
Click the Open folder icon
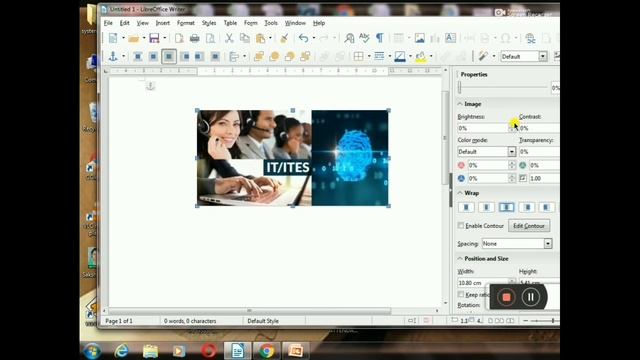click(133, 38)
